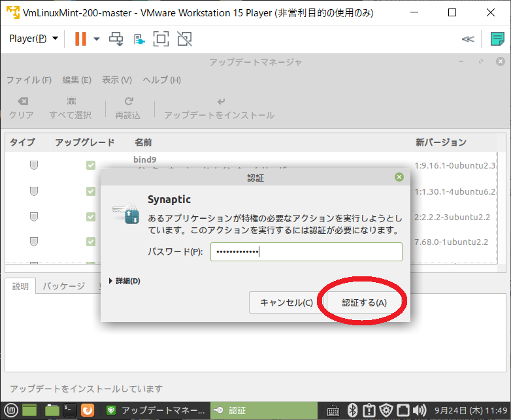Click the removable devices connect icon
The image size is (511, 420).
coord(139,39)
